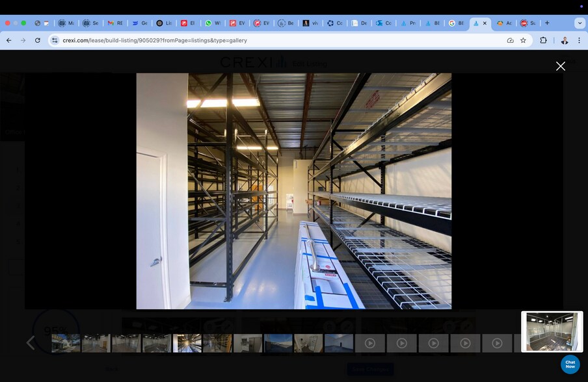The image size is (588, 382).
Task: Click the browser reload page icon
Action: 38,40
